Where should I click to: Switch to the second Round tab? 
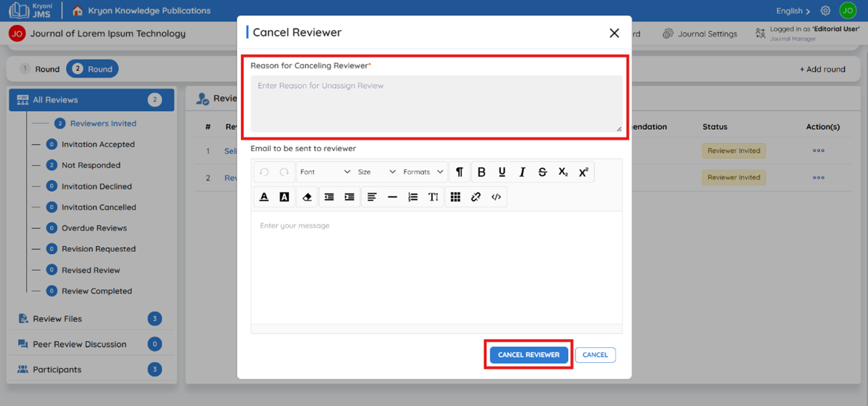(93, 69)
